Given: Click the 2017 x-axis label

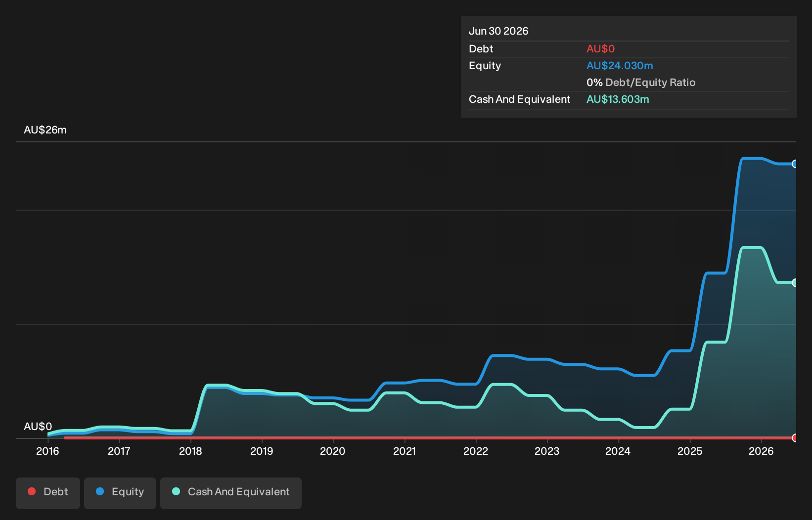Looking at the screenshot, I should (x=119, y=451).
